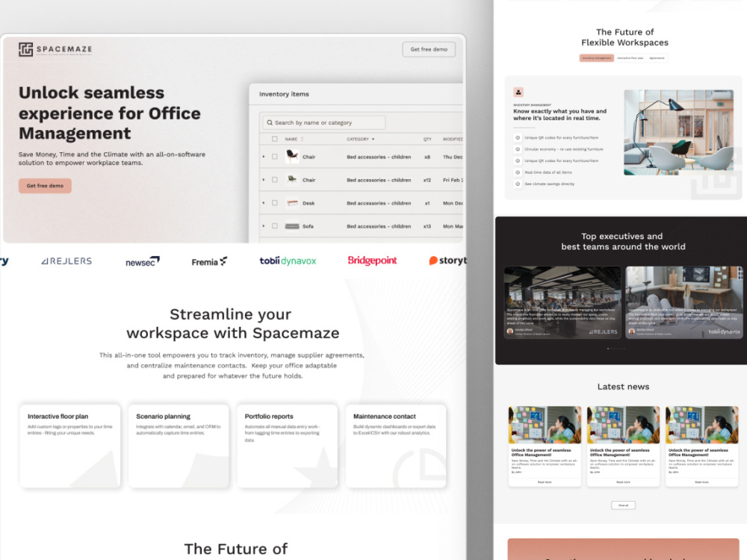Viewport: 747px width, 560px height.
Task: Check the first Chair row checkbox
Action: 274,157
